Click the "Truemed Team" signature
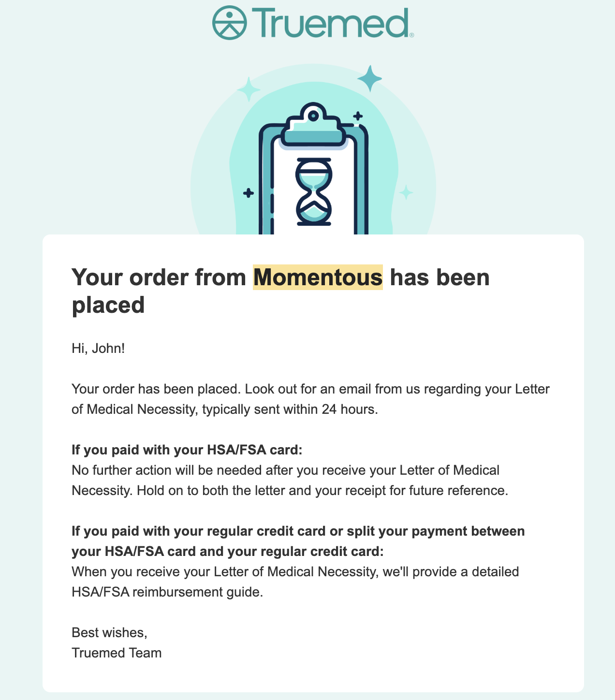 pos(117,653)
